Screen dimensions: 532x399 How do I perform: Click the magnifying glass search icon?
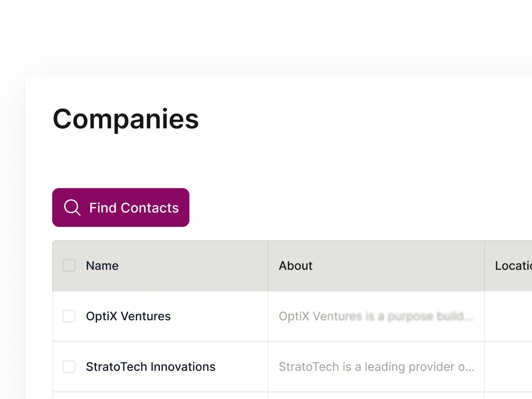pyautogui.click(x=72, y=207)
